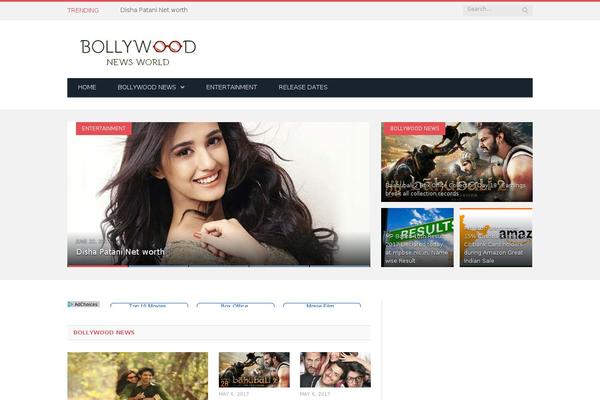Click the Top 10 Movies ad link

[149, 305]
